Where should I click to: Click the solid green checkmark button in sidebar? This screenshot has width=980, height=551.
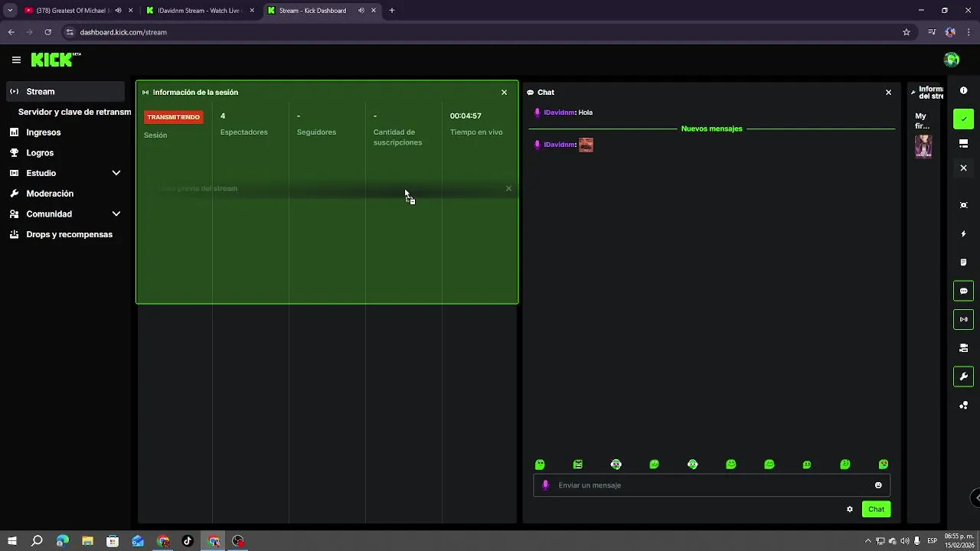pyautogui.click(x=964, y=119)
